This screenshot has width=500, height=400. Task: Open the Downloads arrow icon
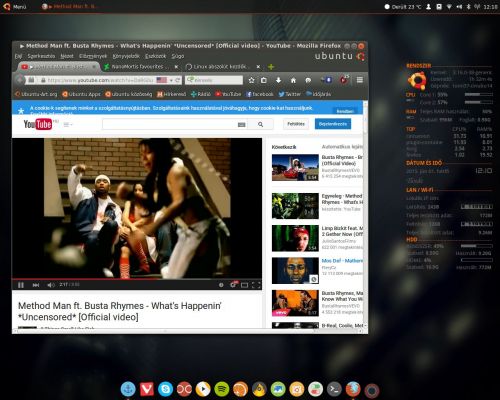(278, 80)
